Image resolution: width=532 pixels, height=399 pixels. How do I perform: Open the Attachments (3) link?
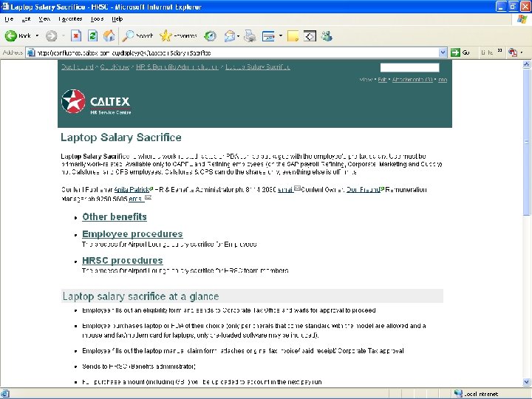pos(412,80)
